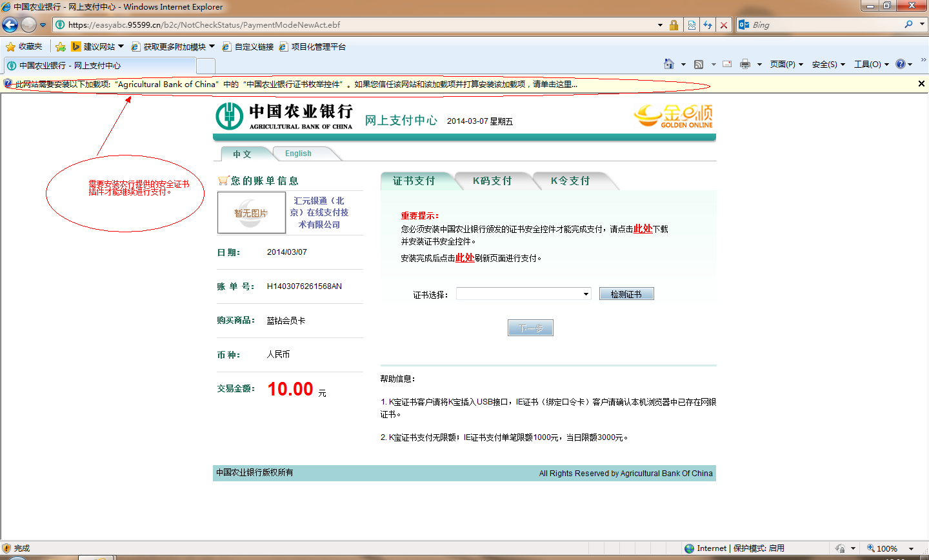Click the protected mode security icon in status bar
The width and height of the screenshot is (929, 560).
840,548
